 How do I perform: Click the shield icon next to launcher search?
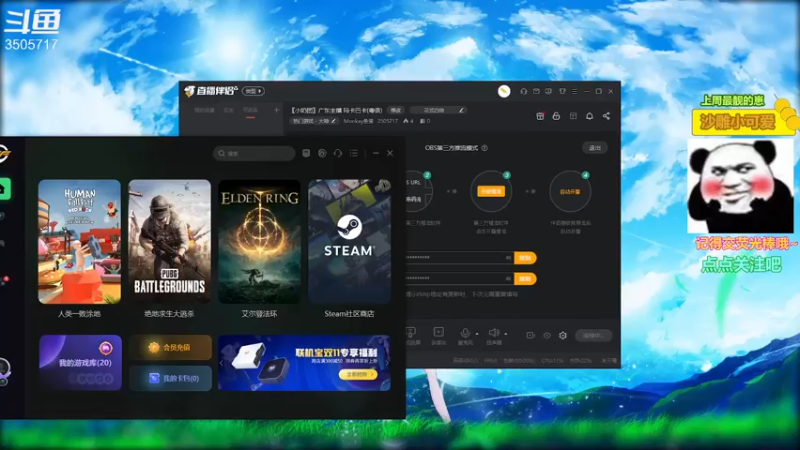tap(306, 153)
